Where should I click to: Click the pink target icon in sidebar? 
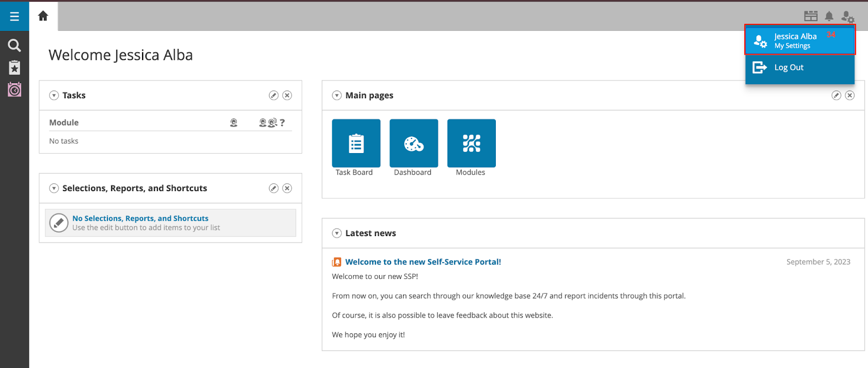[x=15, y=90]
